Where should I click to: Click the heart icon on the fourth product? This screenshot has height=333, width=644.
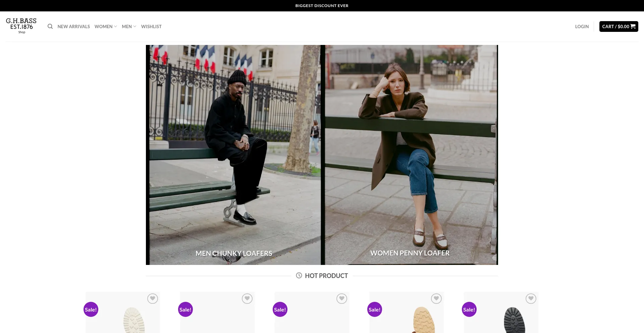pos(436,298)
